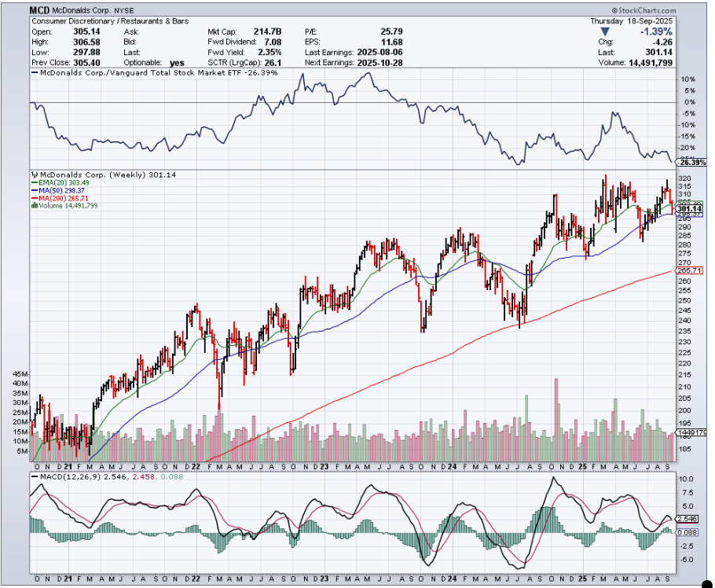This screenshot has height=588, width=715.
Task: Click the Last price 301.14 in the quote header
Action: click(x=659, y=53)
